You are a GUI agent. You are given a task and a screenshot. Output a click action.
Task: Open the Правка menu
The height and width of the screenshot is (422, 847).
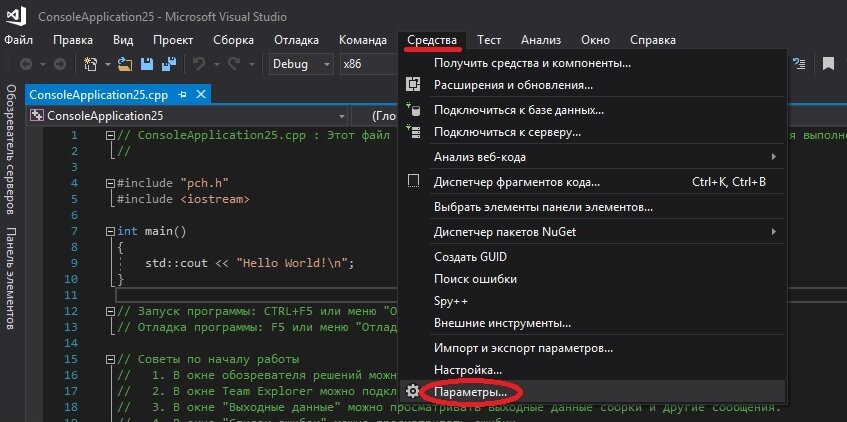(x=73, y=40)
